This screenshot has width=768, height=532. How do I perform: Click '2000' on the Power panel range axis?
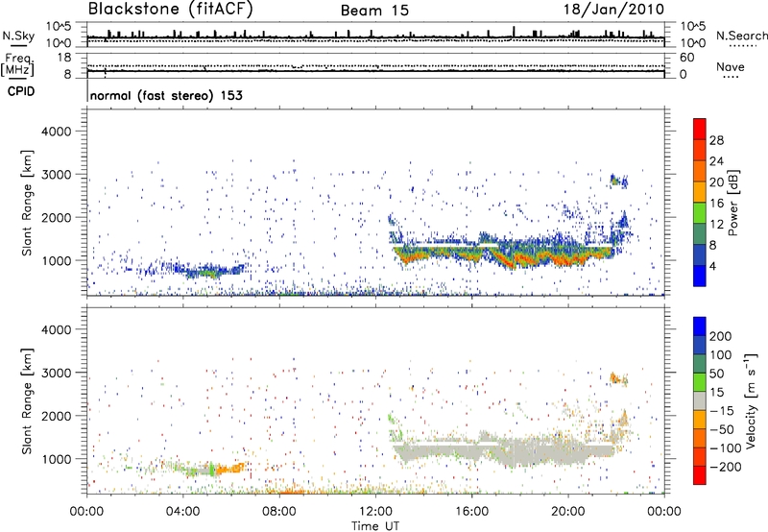tap(56, 217)
